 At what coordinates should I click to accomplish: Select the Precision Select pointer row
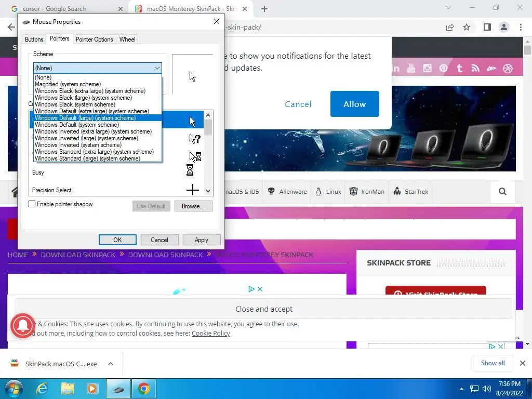116,190
